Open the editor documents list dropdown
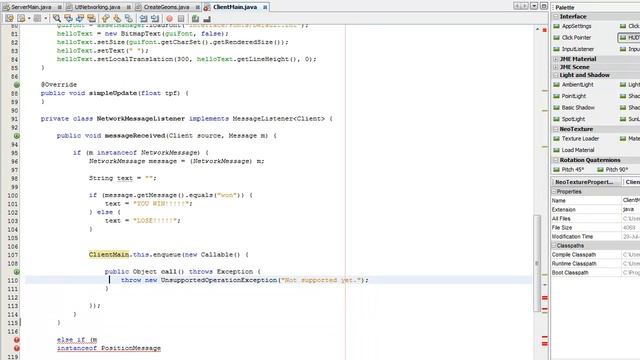 [x=534, y=6]
